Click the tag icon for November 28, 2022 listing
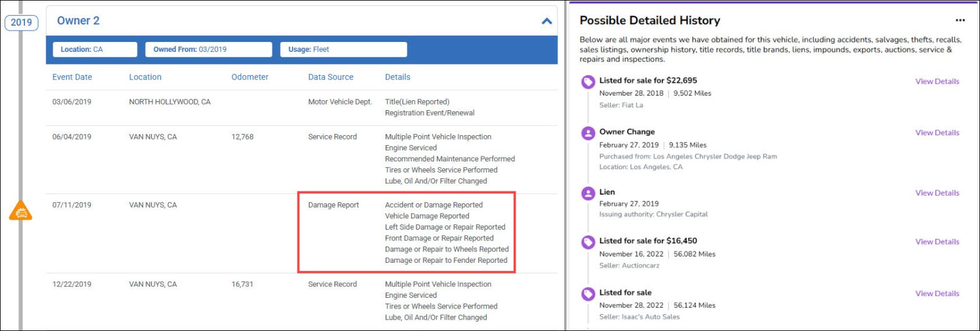 [x=587, y=294]
